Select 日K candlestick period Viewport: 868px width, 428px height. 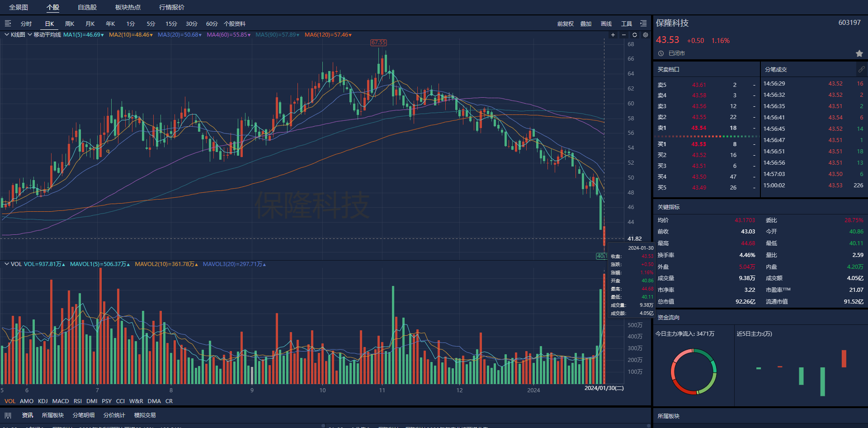coord(49,24)
